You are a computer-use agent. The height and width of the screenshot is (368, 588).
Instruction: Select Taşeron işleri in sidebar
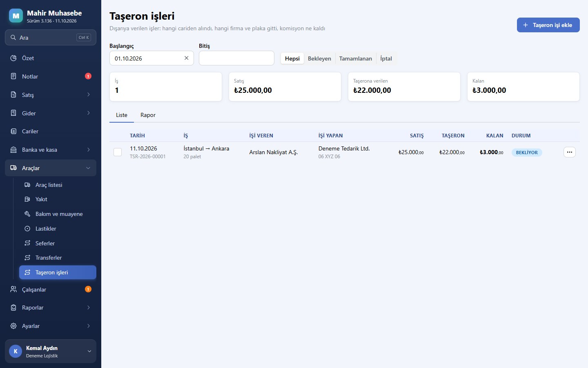click(58, 272)
